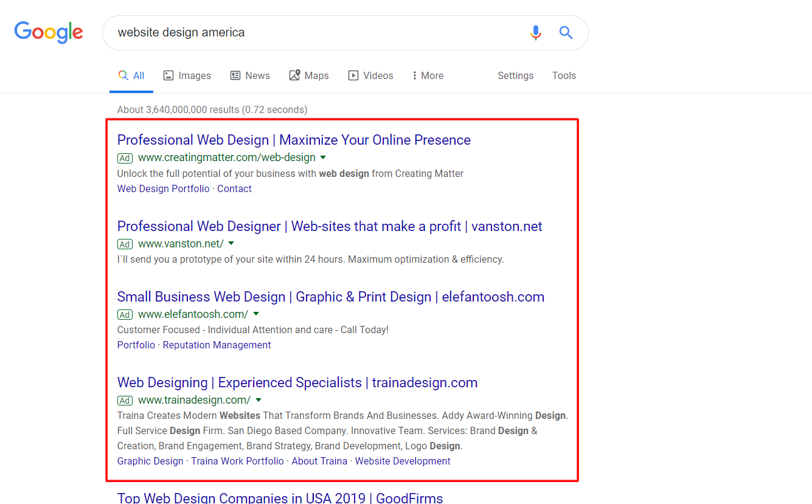Switch to the Images tab

(187, 75)
